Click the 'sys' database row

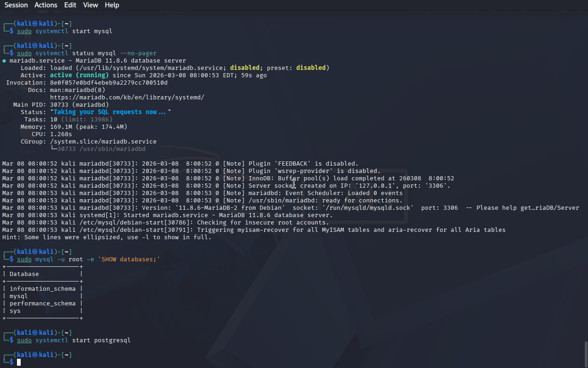pyautogui.click(x=15, y=311)
